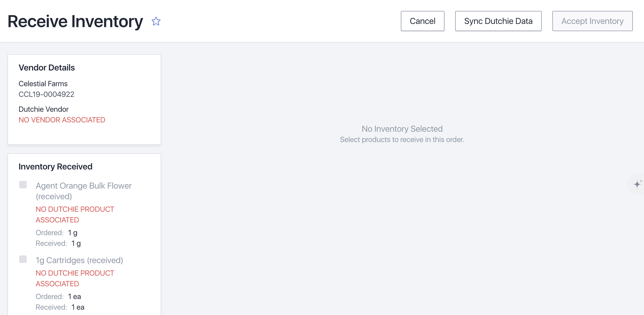This screenshot has height=315, width=644.
Task: Favorite this page with the star icon
Action: (x=156, y=21)
